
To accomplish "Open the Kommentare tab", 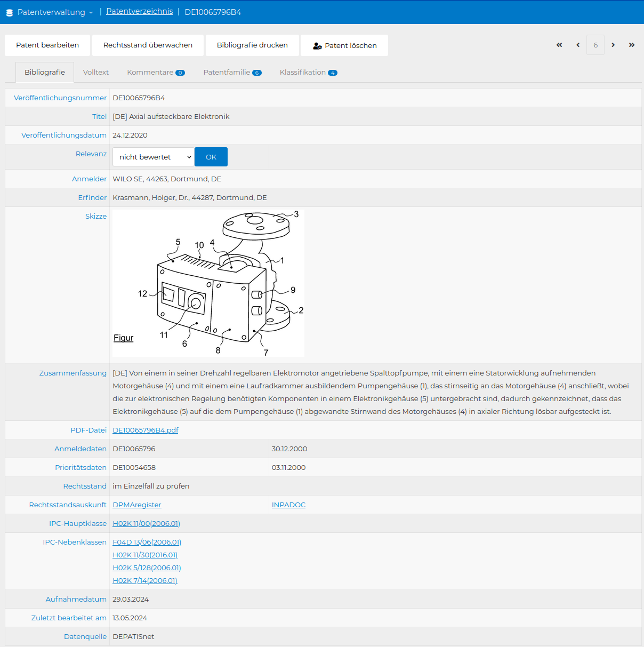I will (x=156, y=72).
